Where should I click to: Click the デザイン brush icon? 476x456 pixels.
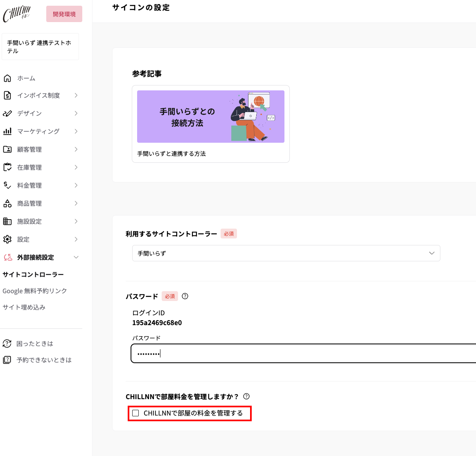pos(7,113)
